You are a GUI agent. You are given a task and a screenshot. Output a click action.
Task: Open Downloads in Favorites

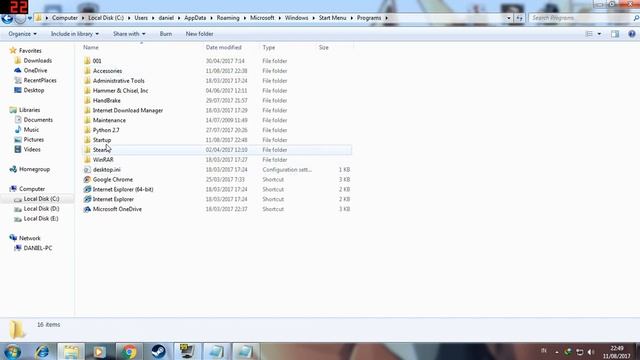pyautogui.click(x=38, y=60)
